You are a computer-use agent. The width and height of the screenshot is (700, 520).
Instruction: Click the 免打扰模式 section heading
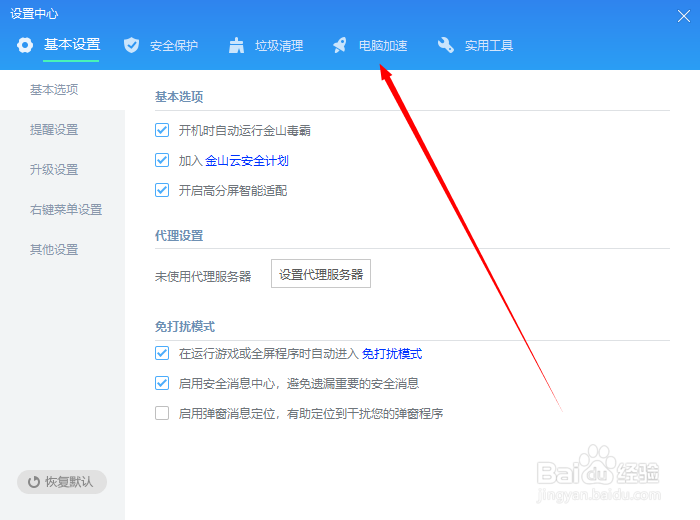pos(185,327)
